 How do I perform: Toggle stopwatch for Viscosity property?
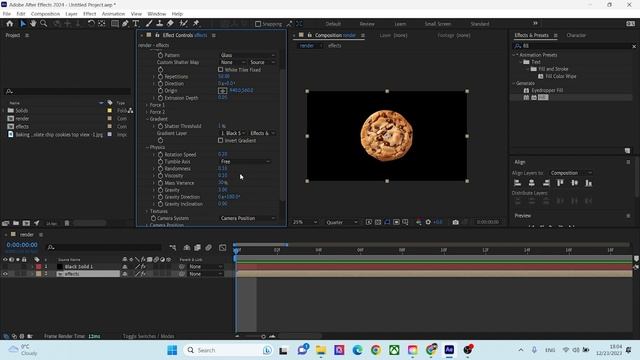(160, 176)
